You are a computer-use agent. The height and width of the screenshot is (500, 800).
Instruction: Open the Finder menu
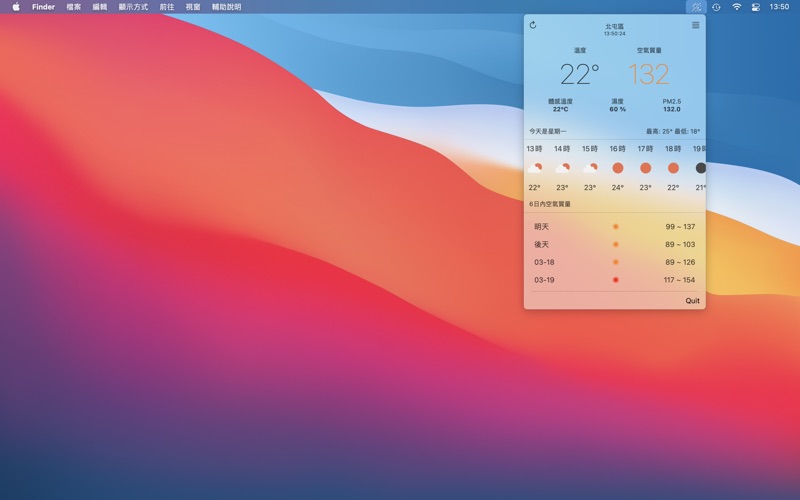pyautogui.click(x=43, y=7)
